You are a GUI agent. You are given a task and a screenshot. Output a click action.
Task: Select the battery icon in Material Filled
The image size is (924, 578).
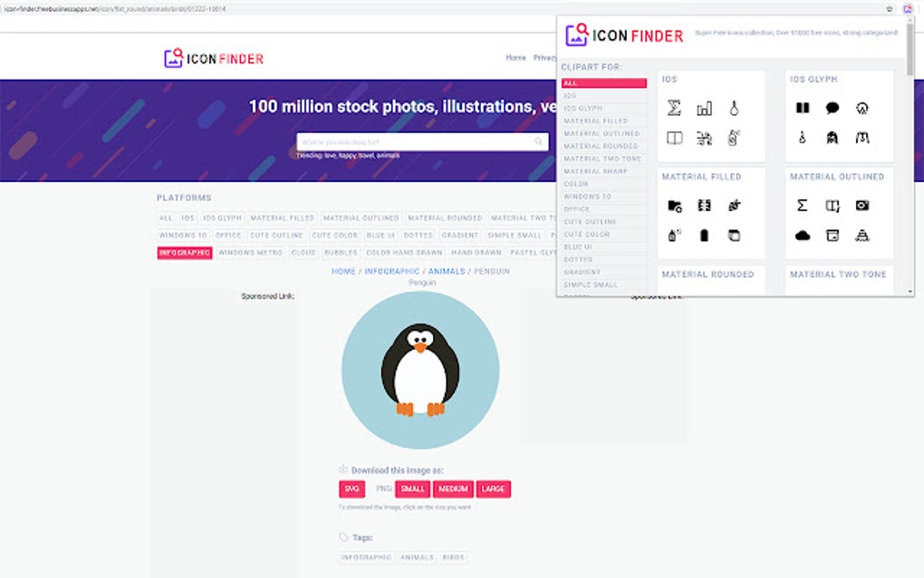[x=704, y=236]
